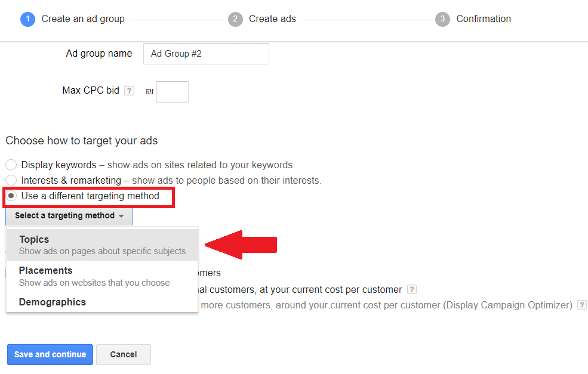The width and height of the screenshot is (588, 374).
Task: Select Interests & remarketing radio button
Action: point(11,180)
